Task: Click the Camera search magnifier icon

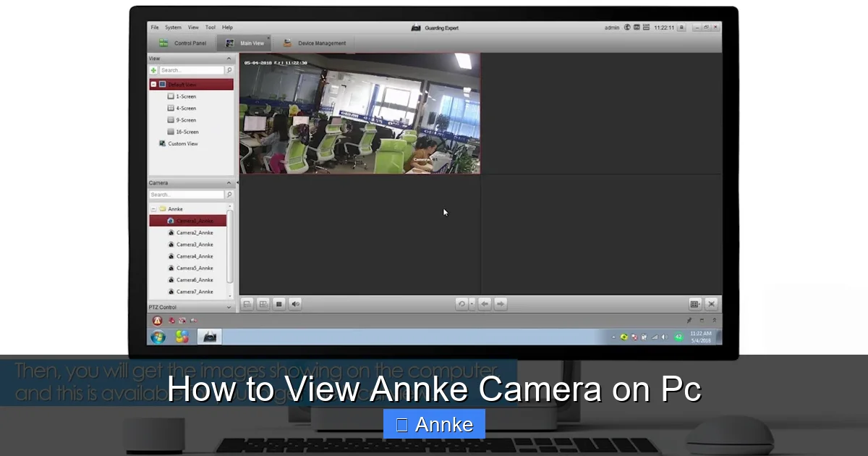Action: click(x=229, y=195)
